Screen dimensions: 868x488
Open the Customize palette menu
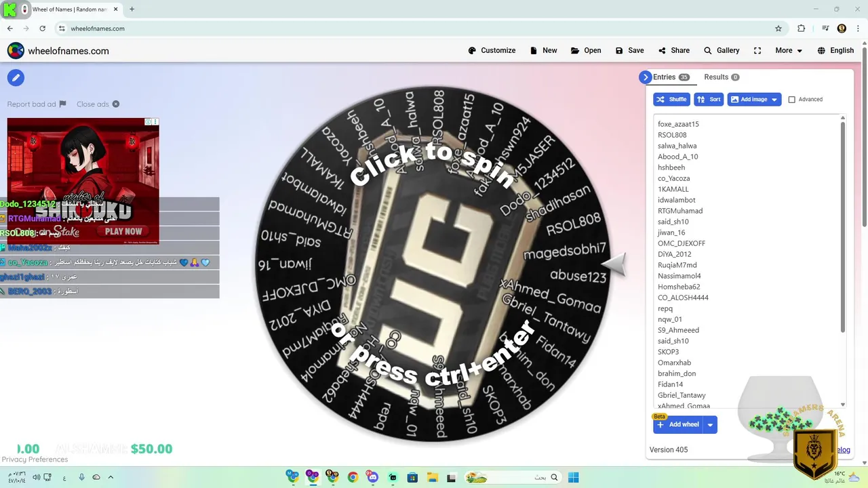click(492, 50)
